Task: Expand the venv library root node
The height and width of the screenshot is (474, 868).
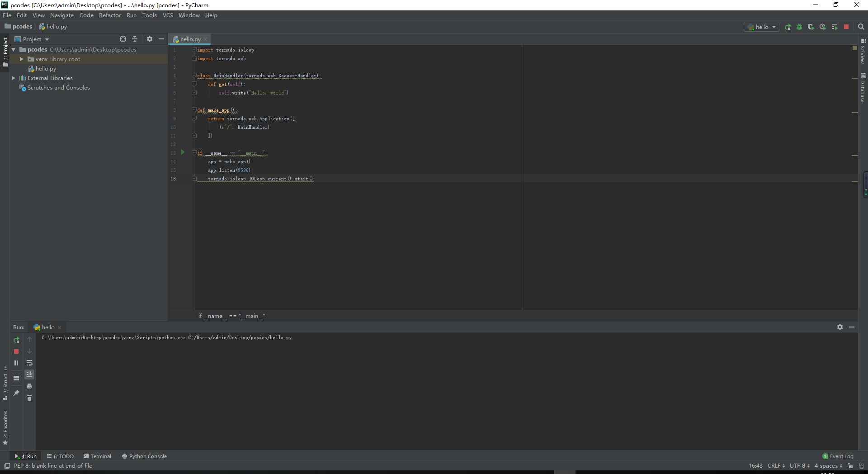Action: click(21, 59)
